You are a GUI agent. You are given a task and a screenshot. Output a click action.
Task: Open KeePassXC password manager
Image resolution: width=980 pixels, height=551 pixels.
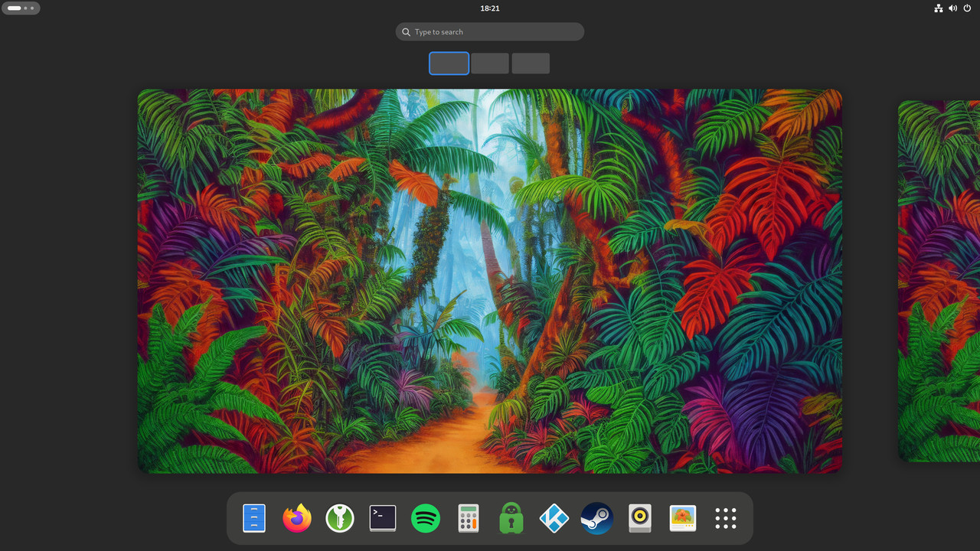pos(340,518)
